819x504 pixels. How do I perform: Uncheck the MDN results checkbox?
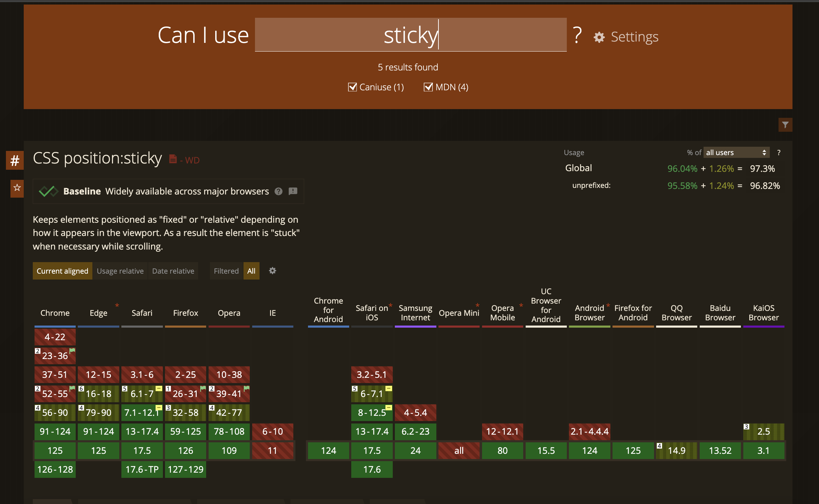coord(428,87)
